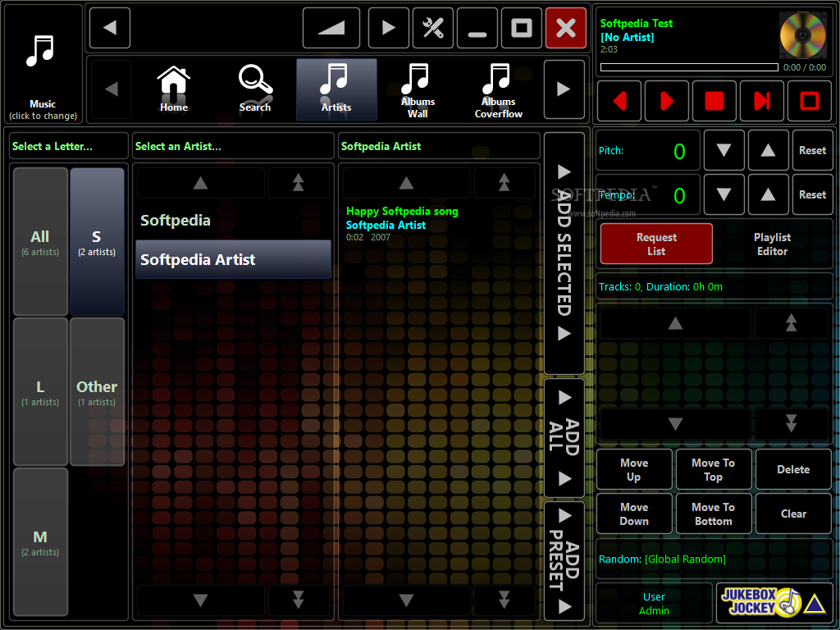This screenshot has height=630, width=840.
Task: Open the Albums Wall view
Action: [x=418, y=90]
